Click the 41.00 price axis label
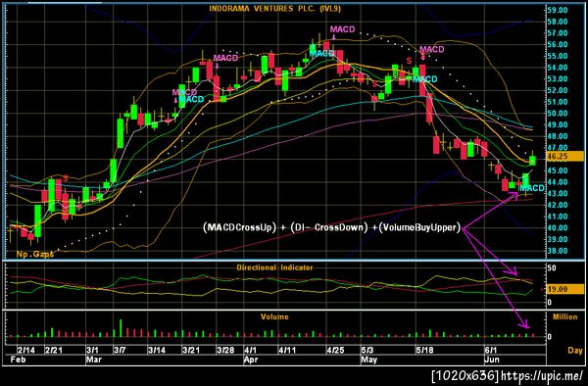Screen dimensions: 588x386 pos(558,217)
